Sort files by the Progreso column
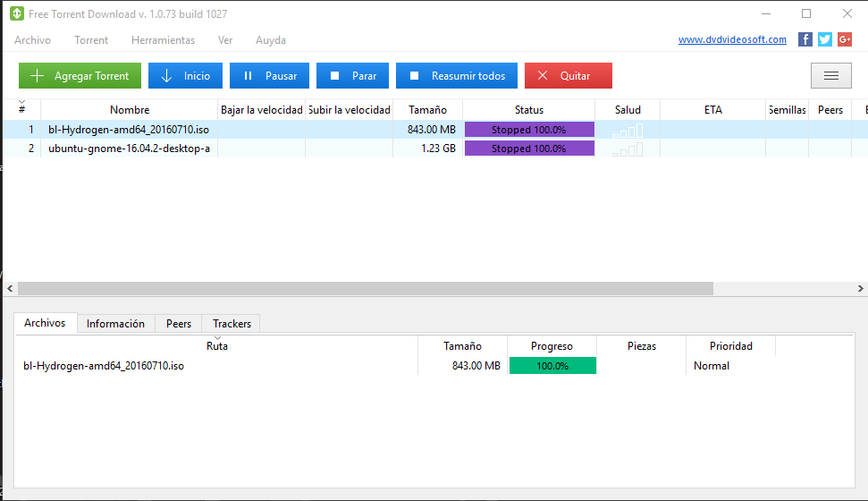Viewport: 868px width, 501px height. pos(552,346)
